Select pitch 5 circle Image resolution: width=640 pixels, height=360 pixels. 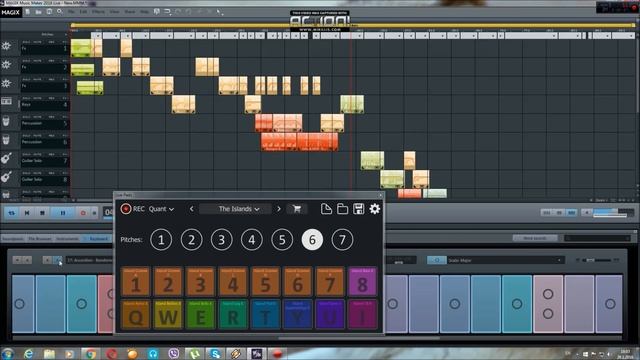[x=282, y=240]
